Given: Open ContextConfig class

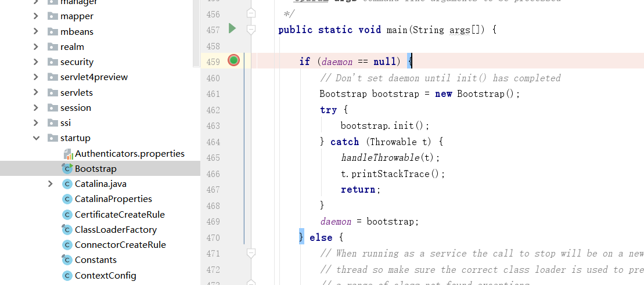Looking at the screenshot, I should 106,275.
